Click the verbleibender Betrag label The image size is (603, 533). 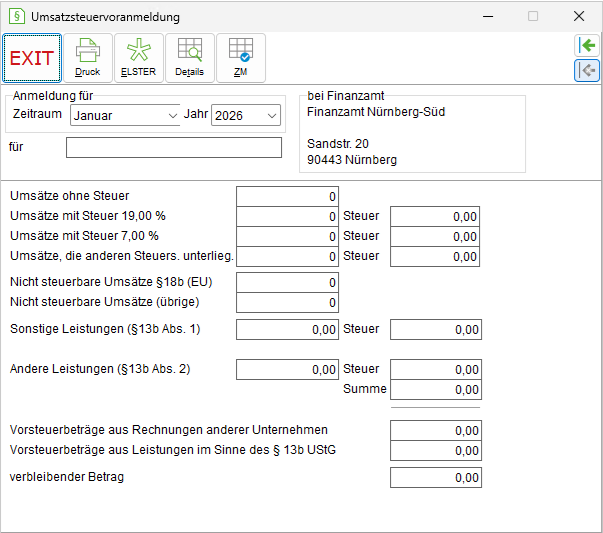(x=67, y=477)
